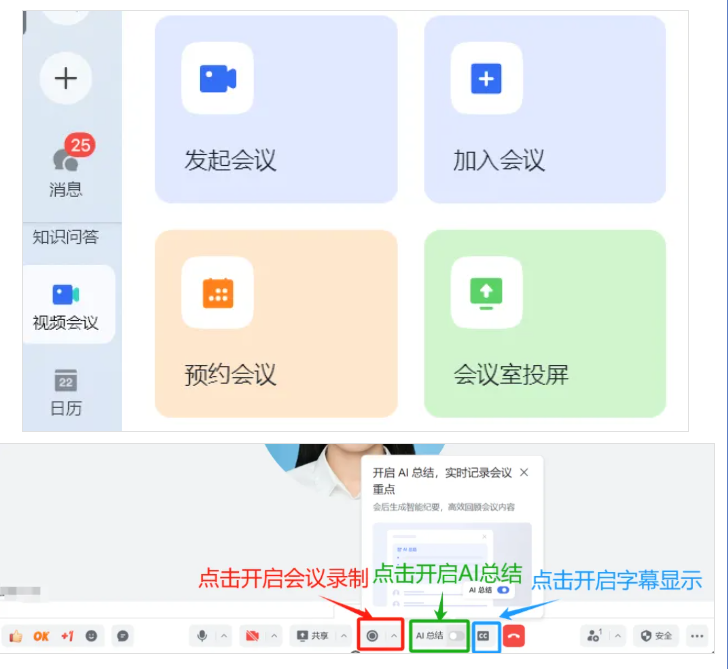Open the emoji reactions smiley icon
This screenshot has width=728, height=669.
click(x=91, y=635)
